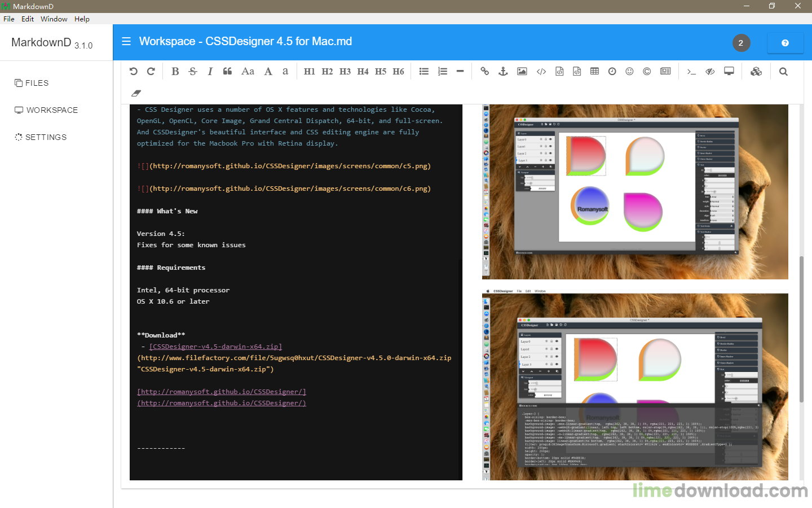Apply bold formatting with B icon
Viewport: 812px width, 508px height.
[x=175, y=72]
